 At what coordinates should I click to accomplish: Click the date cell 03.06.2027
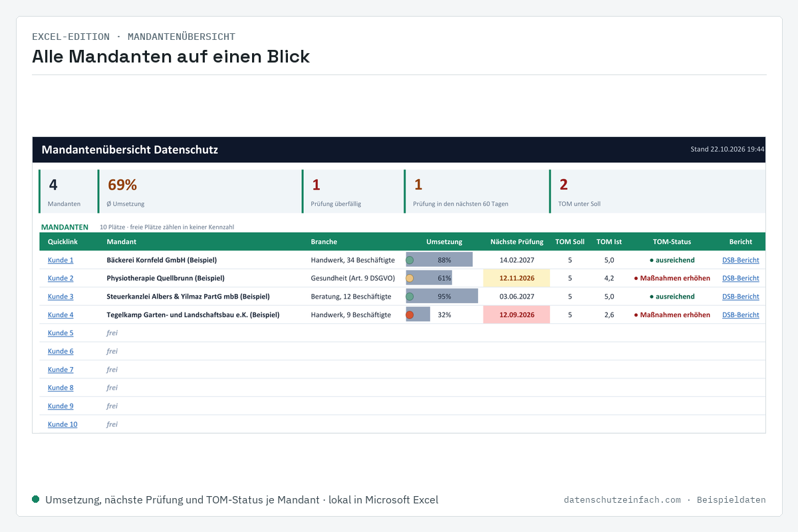pyautogui.click(x=517, y=297)
